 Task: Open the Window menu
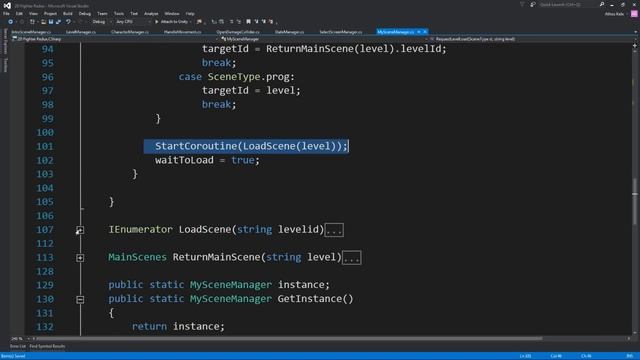[x=172, y=13]
